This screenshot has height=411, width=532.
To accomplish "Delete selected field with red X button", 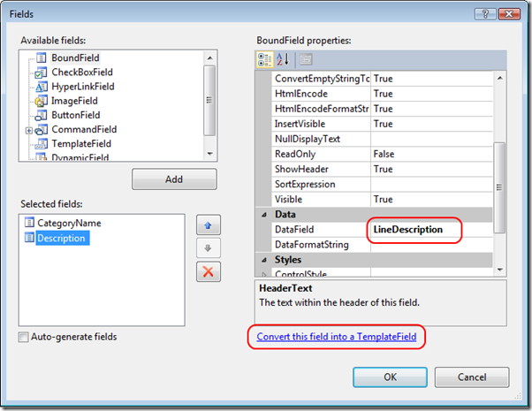I will tap(209, 270).
